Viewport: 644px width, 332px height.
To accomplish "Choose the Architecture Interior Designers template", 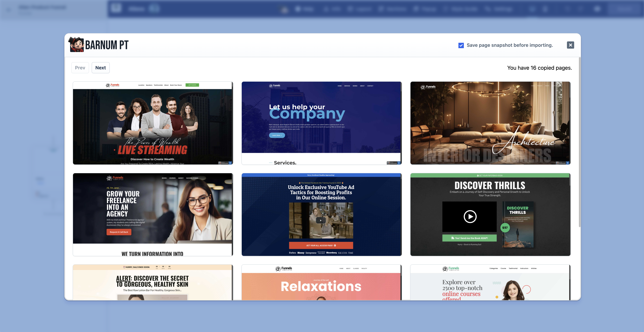I will coord(490,123).
